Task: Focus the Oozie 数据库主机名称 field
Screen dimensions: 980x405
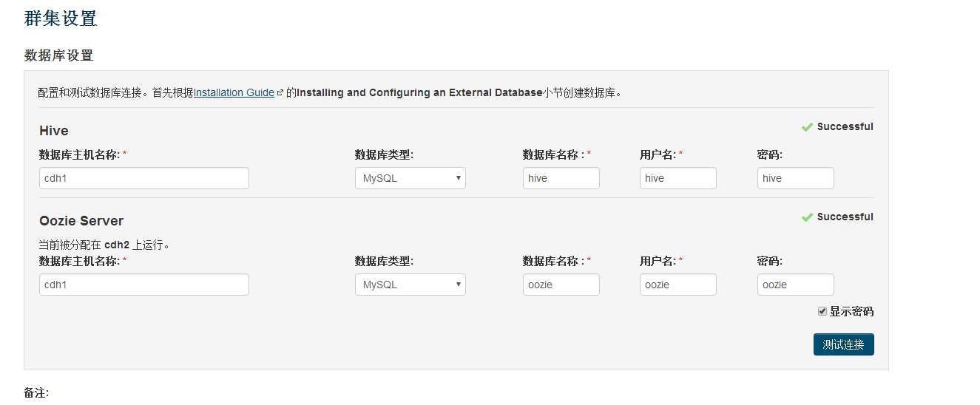Action: point(144,285)
